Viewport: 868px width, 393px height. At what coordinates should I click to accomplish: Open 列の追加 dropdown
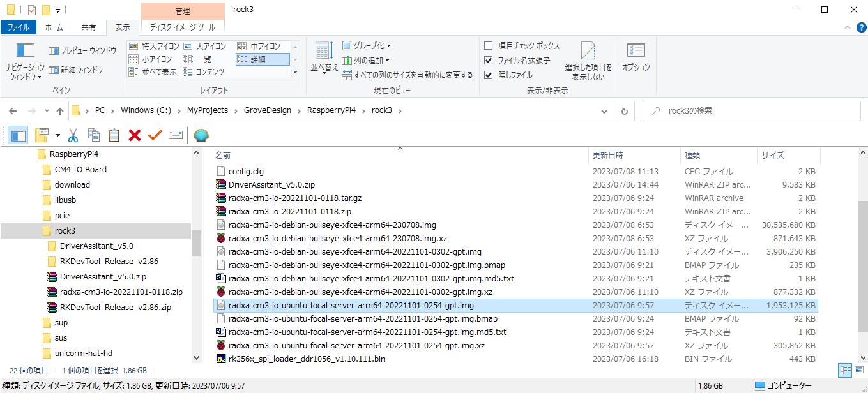click(x=366, y=61)
